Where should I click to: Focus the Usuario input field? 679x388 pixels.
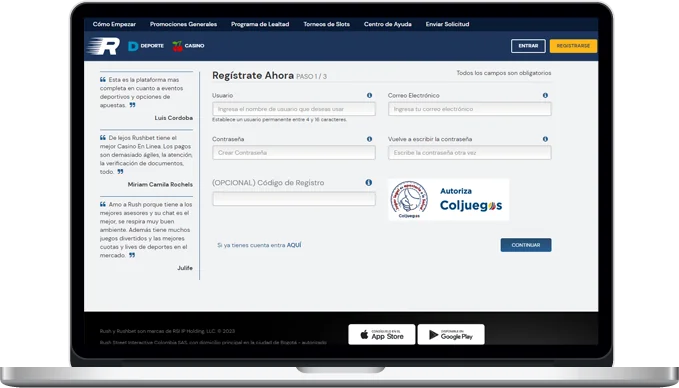(x=294, y=109)
